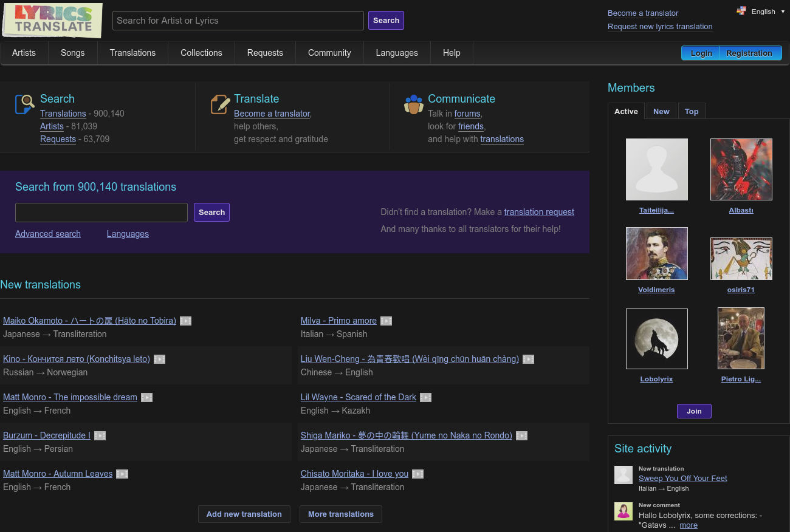Open the English language dropdown
Image resolution: width=790 pixels, height=532 pixels.
click(x=763, y=12)
